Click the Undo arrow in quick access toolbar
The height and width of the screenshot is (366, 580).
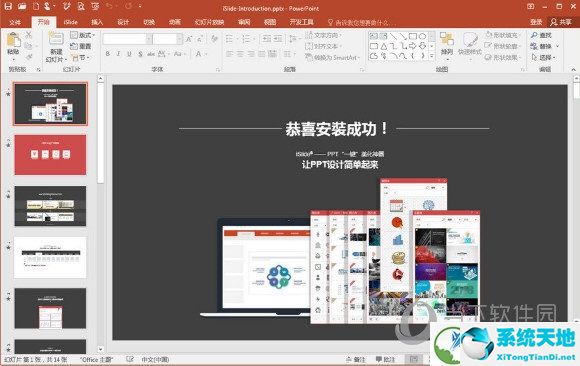point(109,6)
